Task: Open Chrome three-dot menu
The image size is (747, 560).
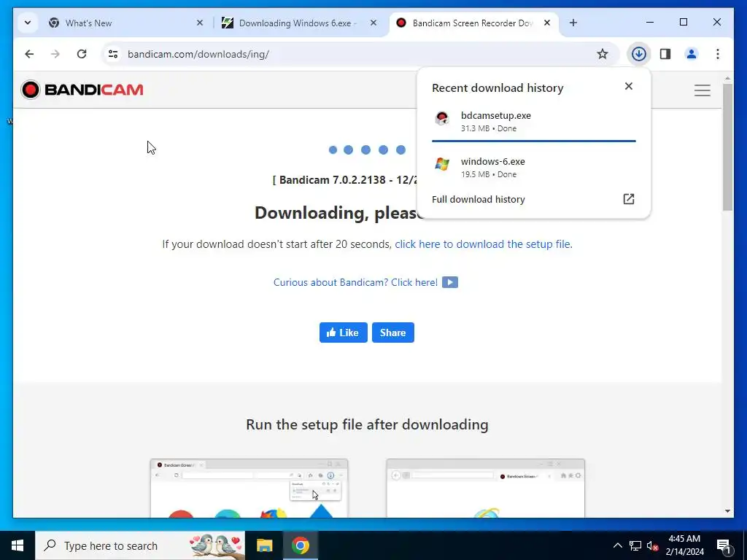Action: pyautogui.click(x=718, y=54)
